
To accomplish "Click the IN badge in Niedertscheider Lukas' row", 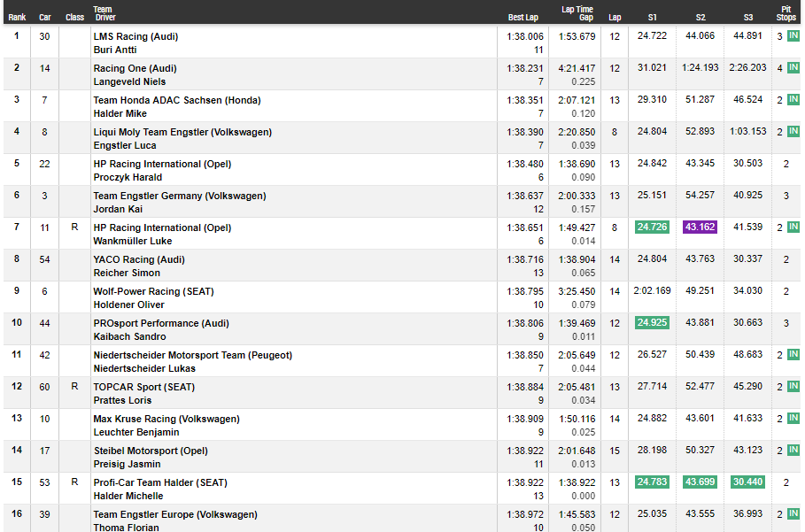I will click(793, 354).
